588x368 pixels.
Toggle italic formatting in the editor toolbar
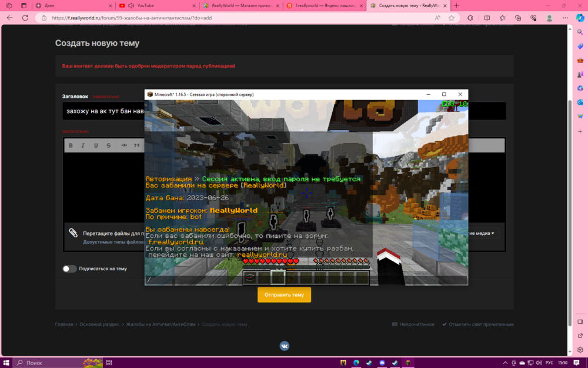83,145
